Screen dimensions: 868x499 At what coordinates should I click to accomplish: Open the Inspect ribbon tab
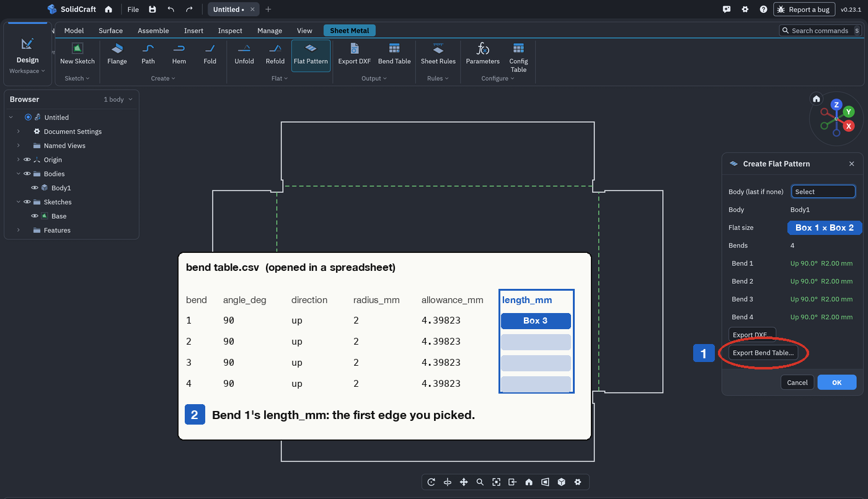(x=230, y=30)
